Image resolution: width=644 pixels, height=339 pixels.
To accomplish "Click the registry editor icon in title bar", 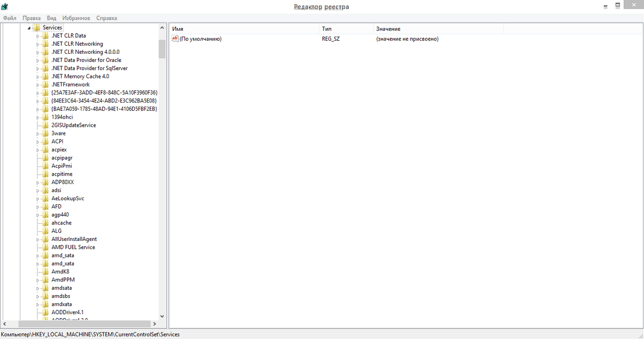I will coord(5,7).
